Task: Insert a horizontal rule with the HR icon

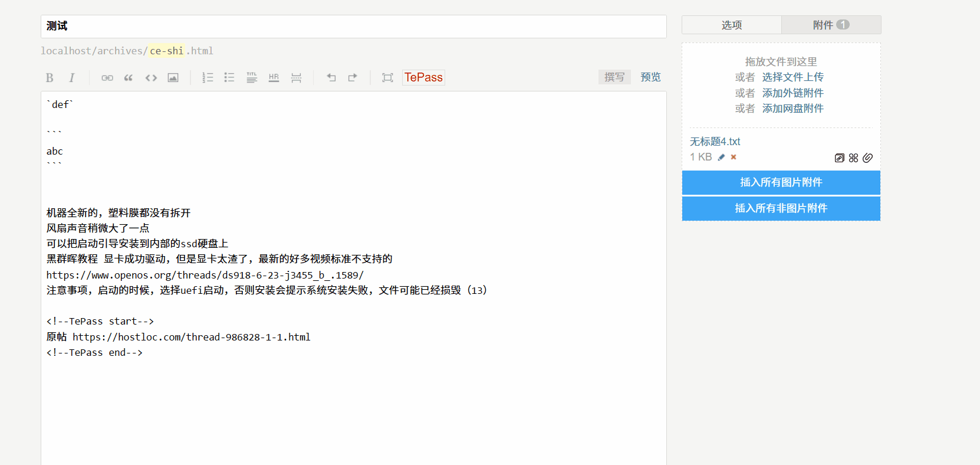Action: tap(274, 78)
